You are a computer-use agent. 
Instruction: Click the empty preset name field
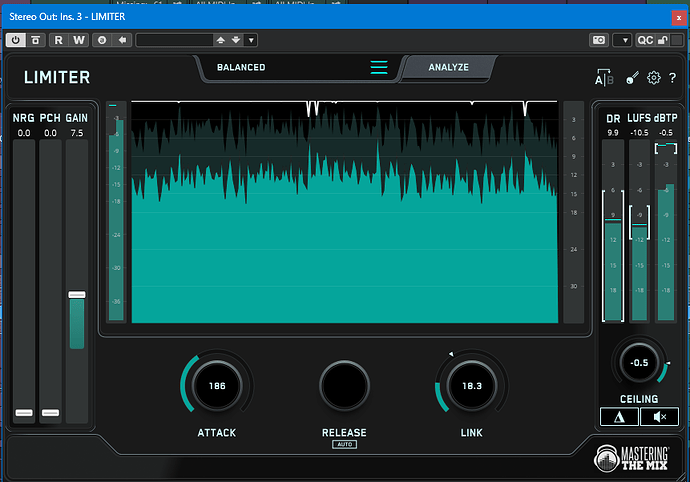(x=175, y=40)
